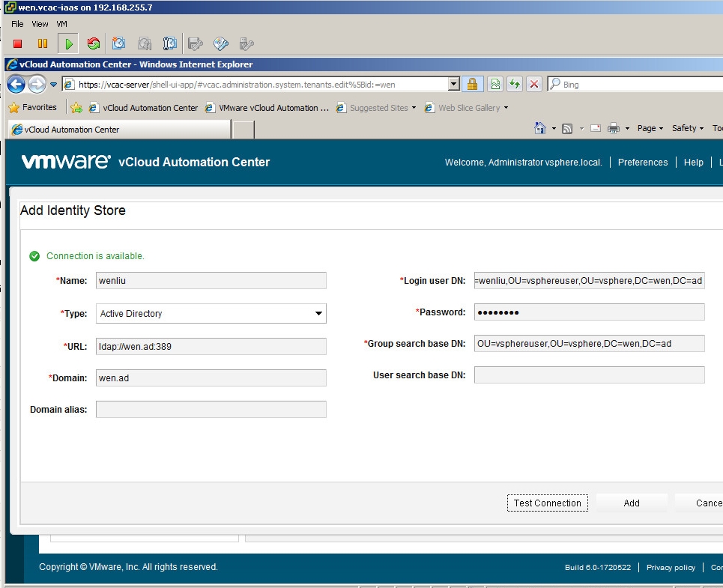Image resolution: width=723 pixels, height=588 pixels.
Task: Open the VMware vCloud Automation favorites link
Action: [x=267, y=108]
